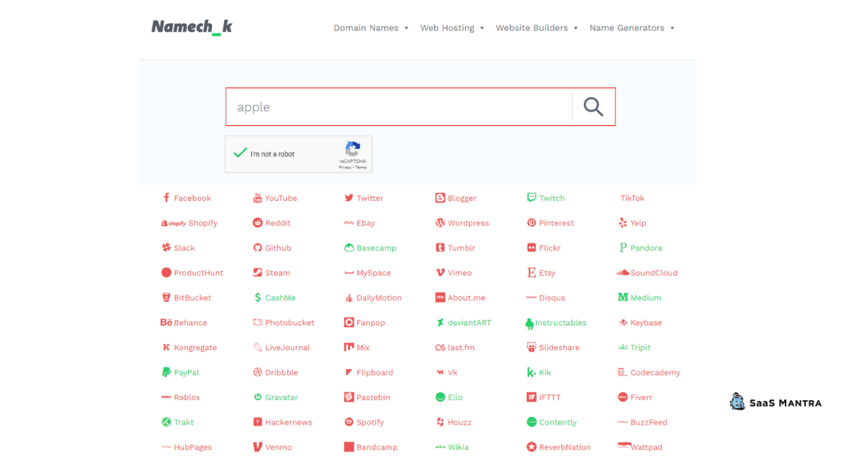Open the IFTTT link

click(x=544, y=397)
